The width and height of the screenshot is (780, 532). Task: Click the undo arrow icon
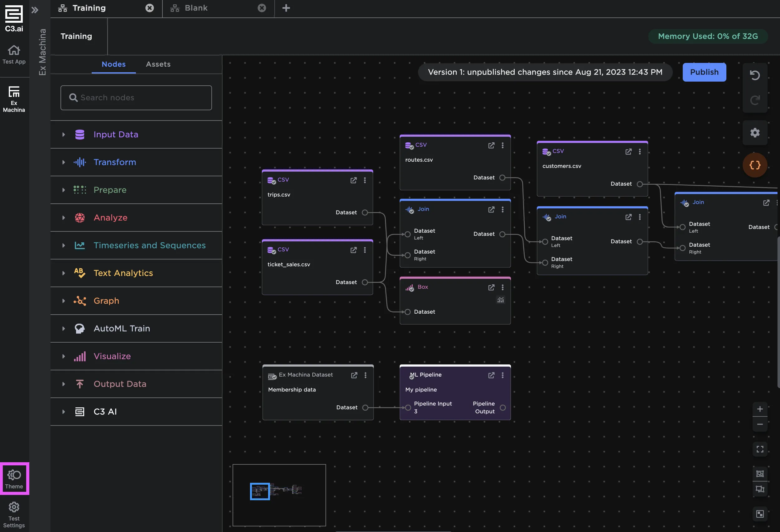(755, 75)
